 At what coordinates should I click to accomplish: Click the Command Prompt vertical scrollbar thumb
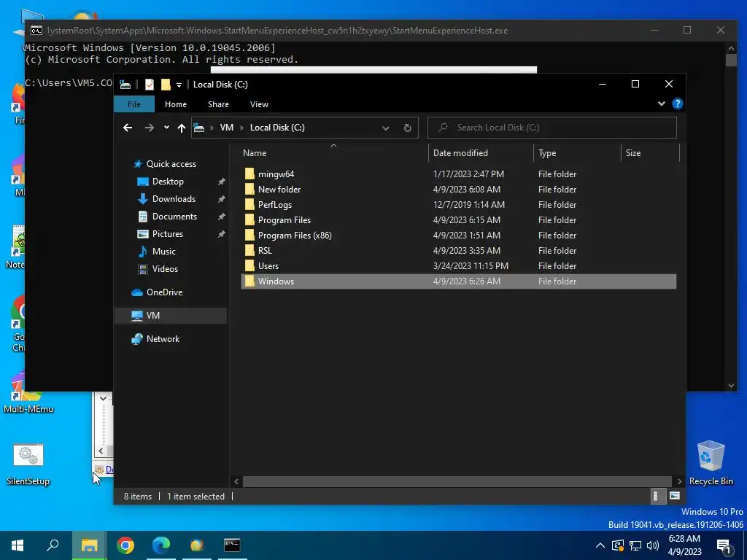click(731, 60)
